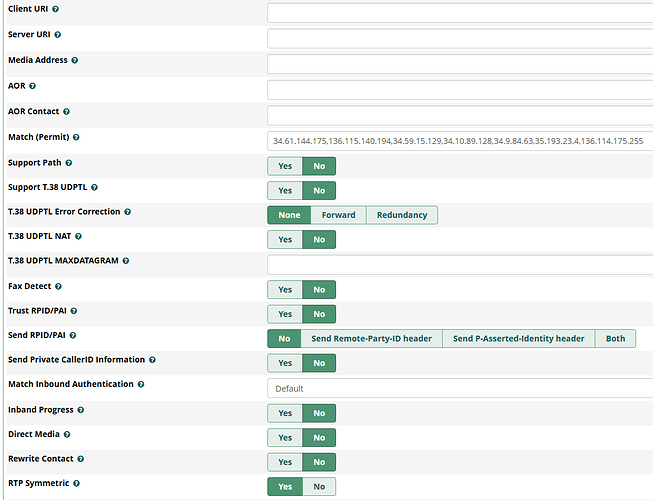The image size is (653, 500).
Task: Select Both for Send RPID/PAI
Action: (615, 338)
